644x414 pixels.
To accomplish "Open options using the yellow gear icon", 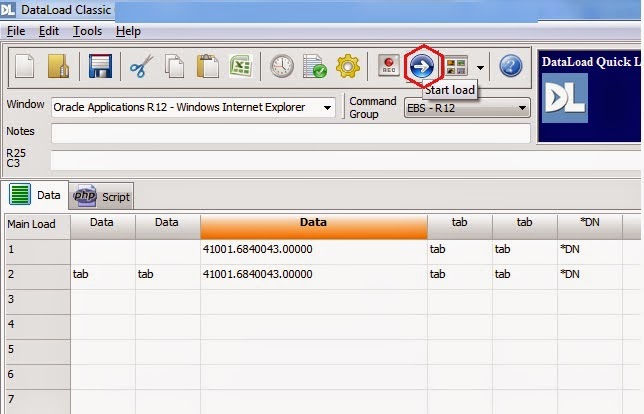I will [348, 66].
